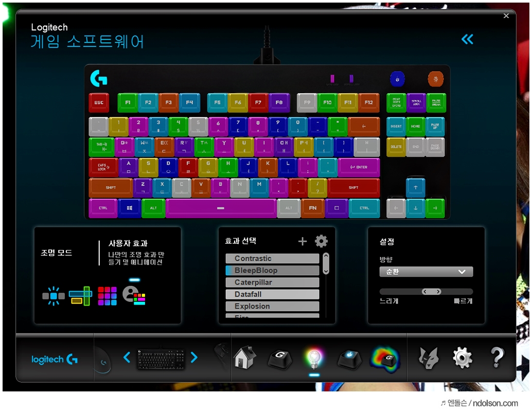Click the ENTER key on keyboard
The width and height of the screenshot is (532, 412).
pyautogui.click(x=359, y=167)
